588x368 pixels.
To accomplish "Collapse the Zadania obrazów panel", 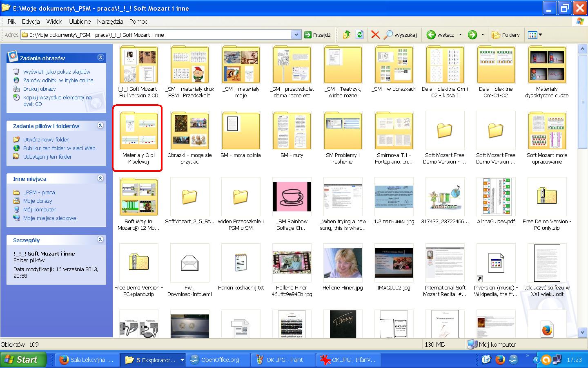I will [100, 58].
